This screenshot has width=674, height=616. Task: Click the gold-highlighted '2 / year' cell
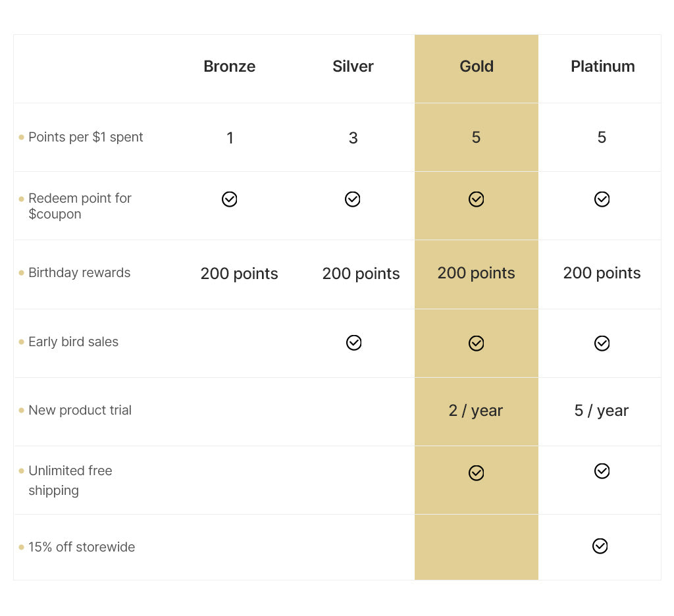(x=476, y=411)
